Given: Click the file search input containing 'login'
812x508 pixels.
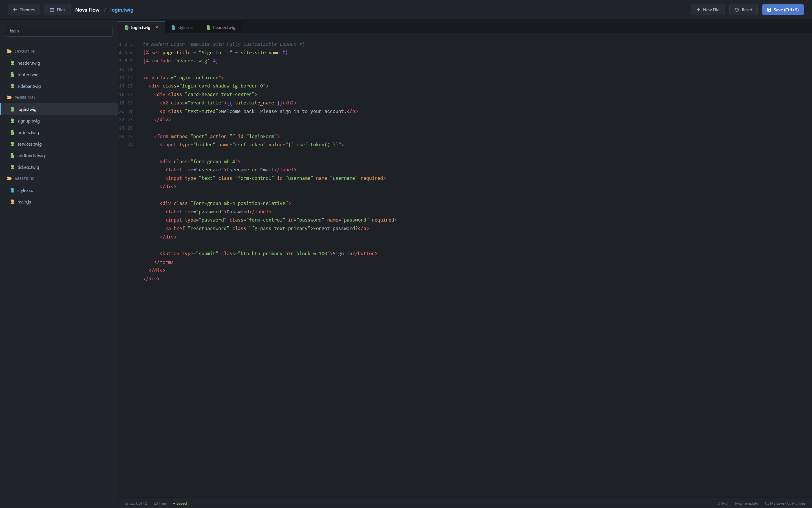Looking at the screenshot, I should pyautogui.click(x=59, y=31).
